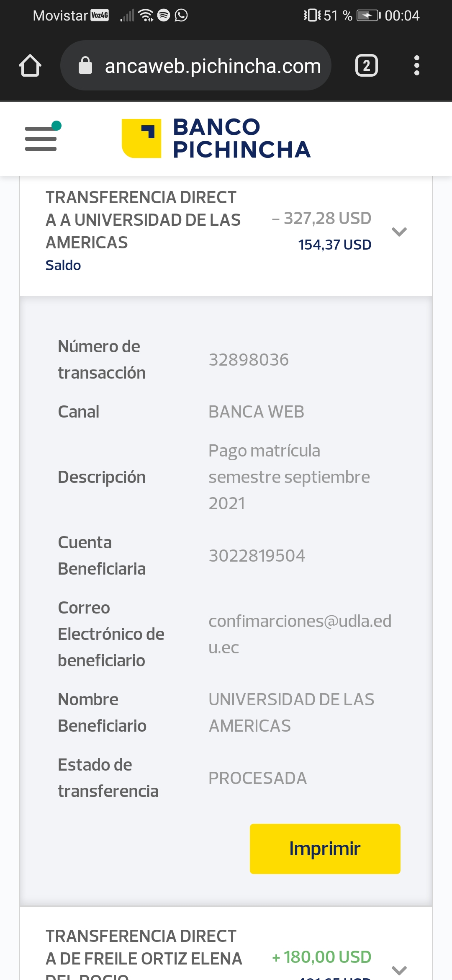Collapse the Universidad de las Americas transaction
452x980 pixels.
(x=399, y=232)
